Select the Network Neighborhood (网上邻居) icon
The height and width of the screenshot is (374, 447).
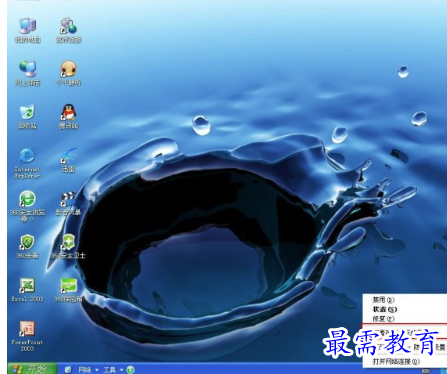click(28, 73)
